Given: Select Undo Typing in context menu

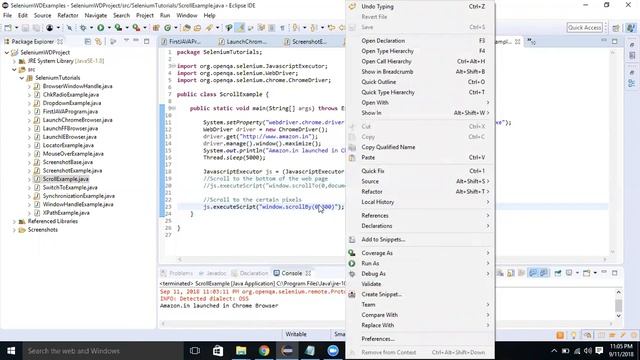Looking at the screenshot, I should [420, 7].
